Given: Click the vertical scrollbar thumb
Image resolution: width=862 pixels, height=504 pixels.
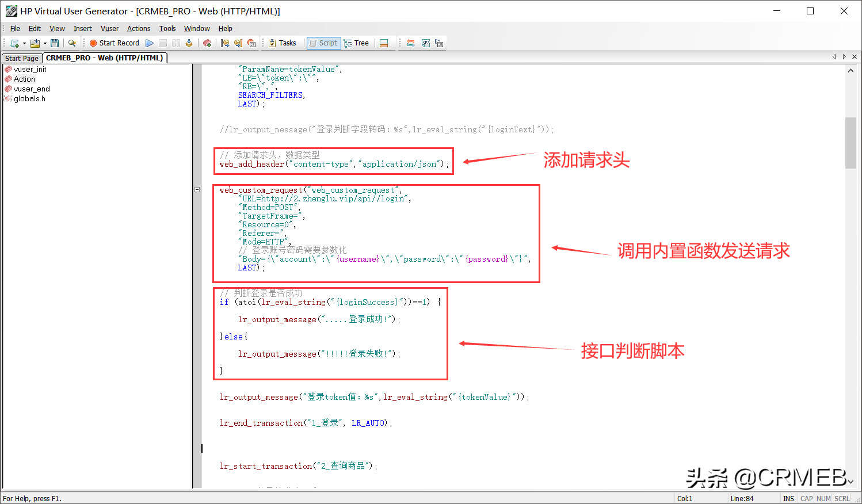Looking at the screenshot, I should [x=850, y=143].
